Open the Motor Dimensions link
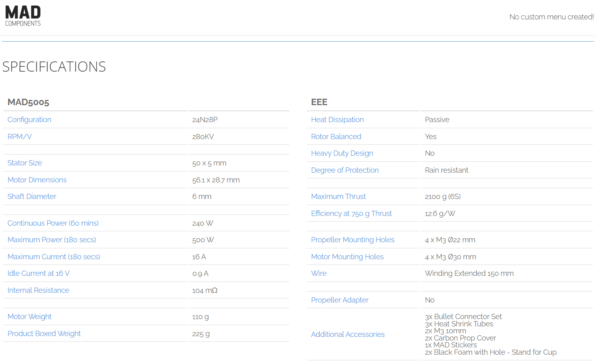The height and width of the screenshot is (364, 595). (x=37, y=180)
